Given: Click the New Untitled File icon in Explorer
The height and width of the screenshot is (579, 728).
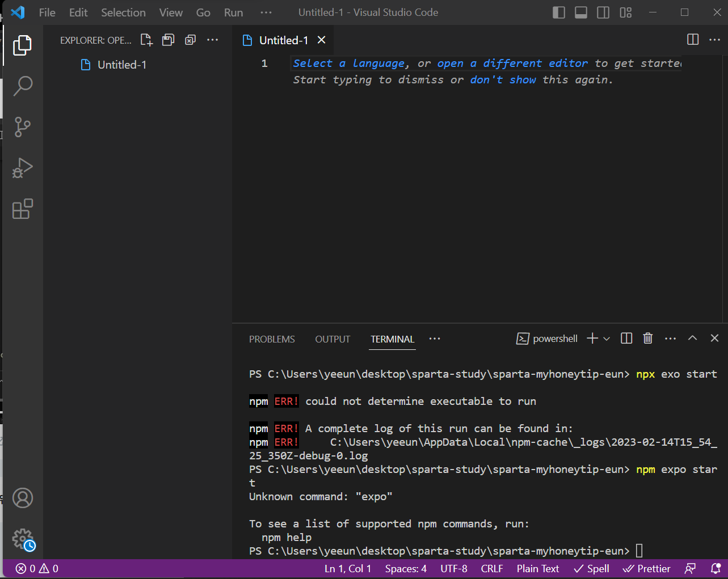Looking at the screenshot, I should click(x=146, y=40).
